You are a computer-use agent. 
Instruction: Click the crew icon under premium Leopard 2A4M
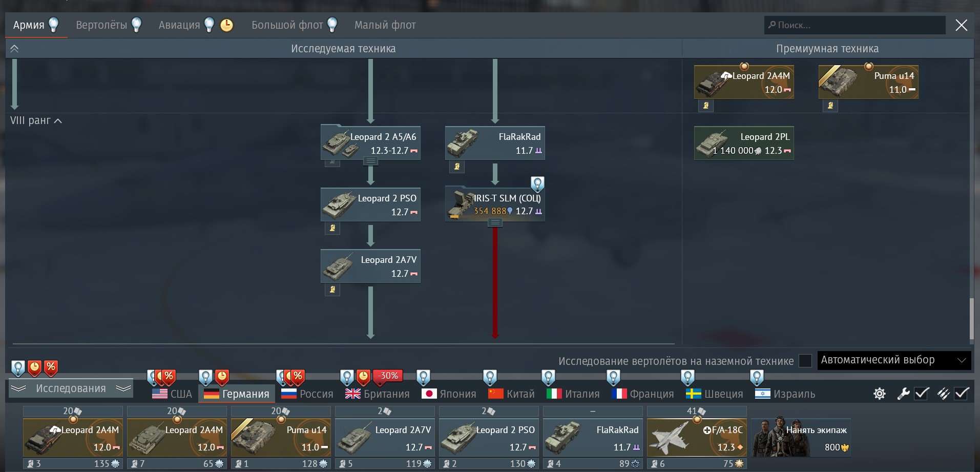(706, 105)
